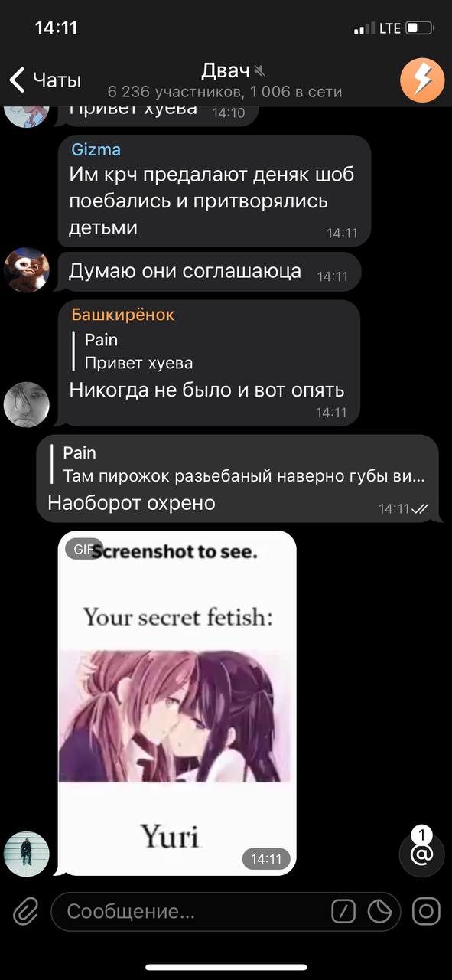Image resolution: width=452 pixels, height=980 pixels.
Task: Tap the Башкирёнок sender name
Action: click(123, 315)
